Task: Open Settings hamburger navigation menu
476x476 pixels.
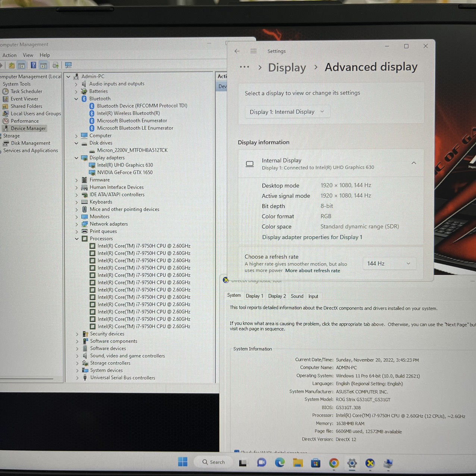Action: [x=254, y=51]
